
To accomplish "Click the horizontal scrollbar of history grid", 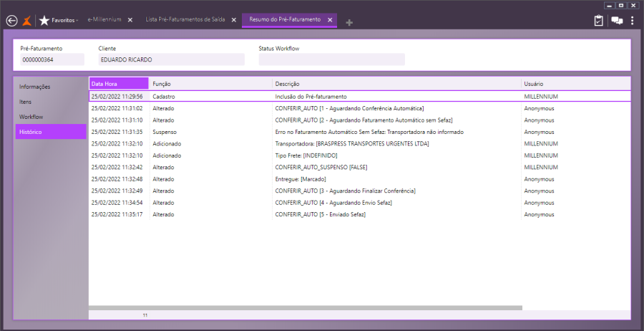I will click(x=305, y=307).
